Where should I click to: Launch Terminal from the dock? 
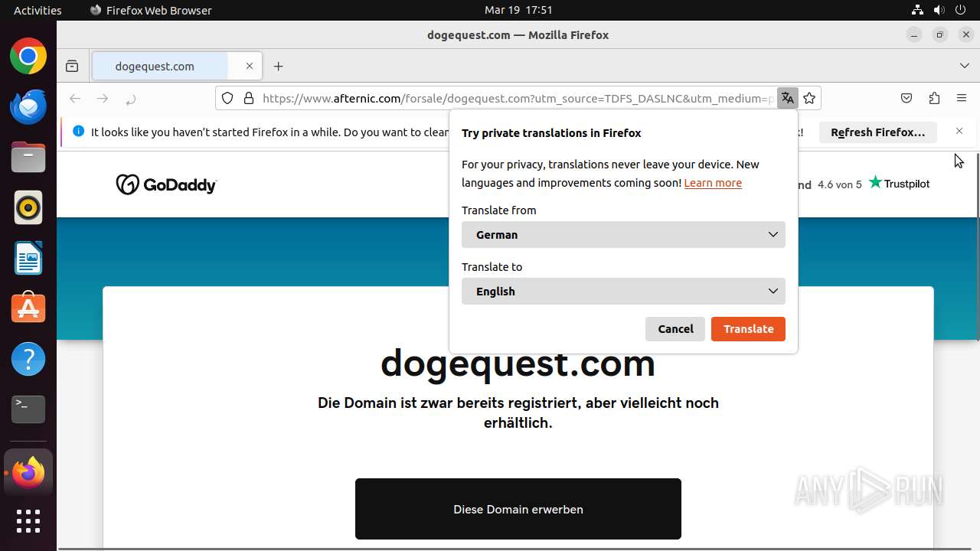click(28, 409)
